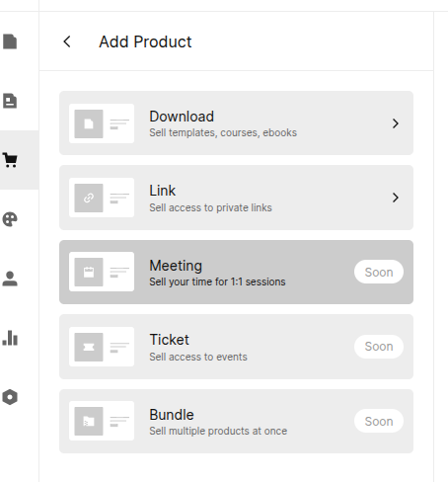Open the palette design icon
The height and width of the screenshot is (482, 448).
pos(10,219)
